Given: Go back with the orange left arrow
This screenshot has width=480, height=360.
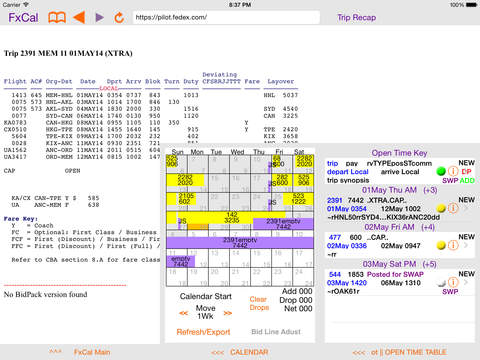Looking at the screenshot, I should click(79, 17).
